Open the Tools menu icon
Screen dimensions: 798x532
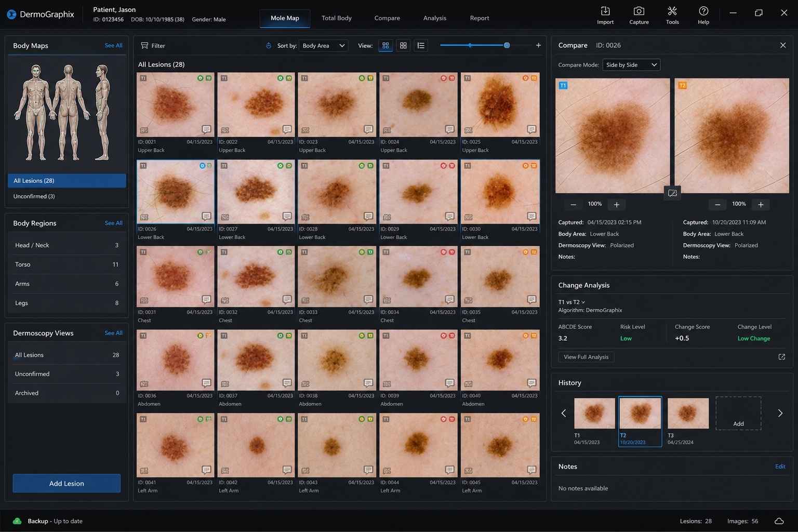click(672, 15)
